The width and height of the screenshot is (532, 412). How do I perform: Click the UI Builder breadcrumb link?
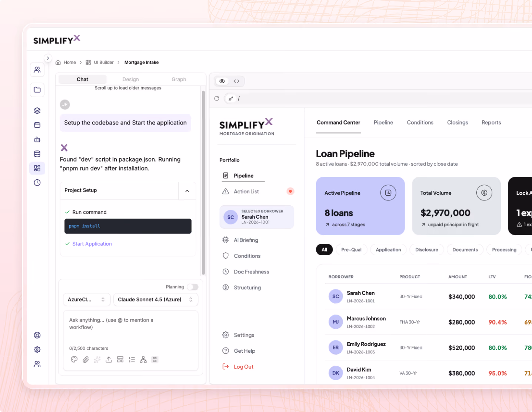pyautogui.click(x=104, y=63)
